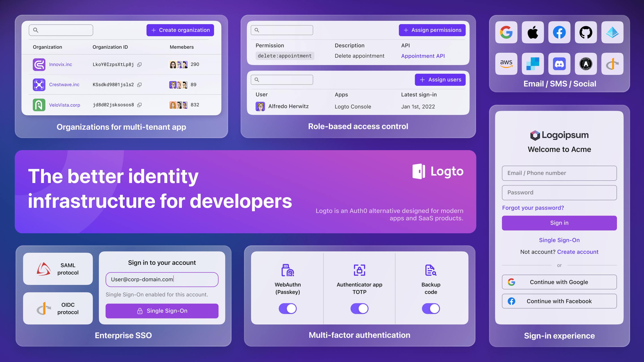644x362 pixels.
Task: Select the SAML protocol icon
Action: [44, 269]
